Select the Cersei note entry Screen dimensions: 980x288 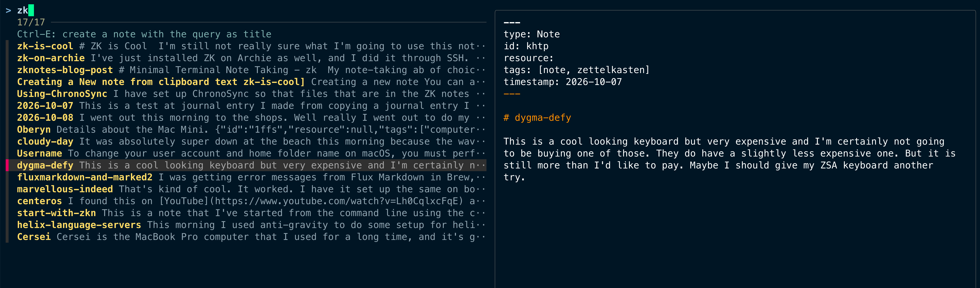251,237
